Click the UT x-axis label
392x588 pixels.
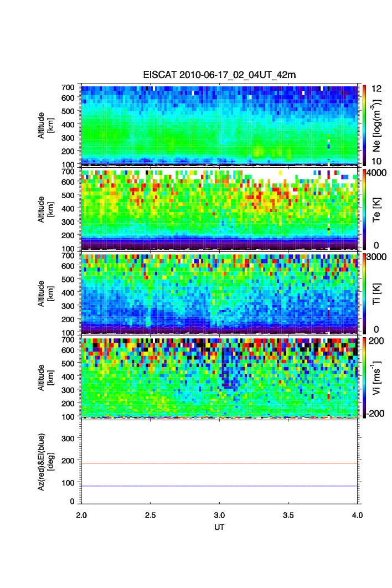click(220, 527)
